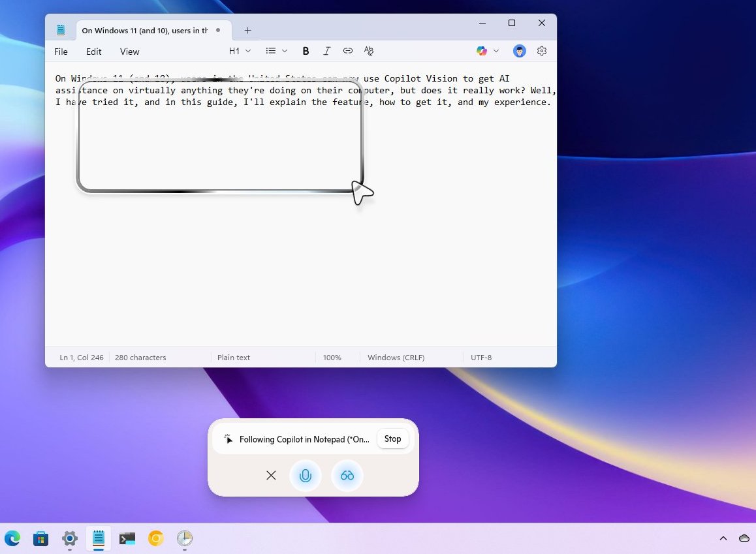Open Microsoft Edge from the taskbar
This screenshot has height=554, width=756.
tap(12, 538)
